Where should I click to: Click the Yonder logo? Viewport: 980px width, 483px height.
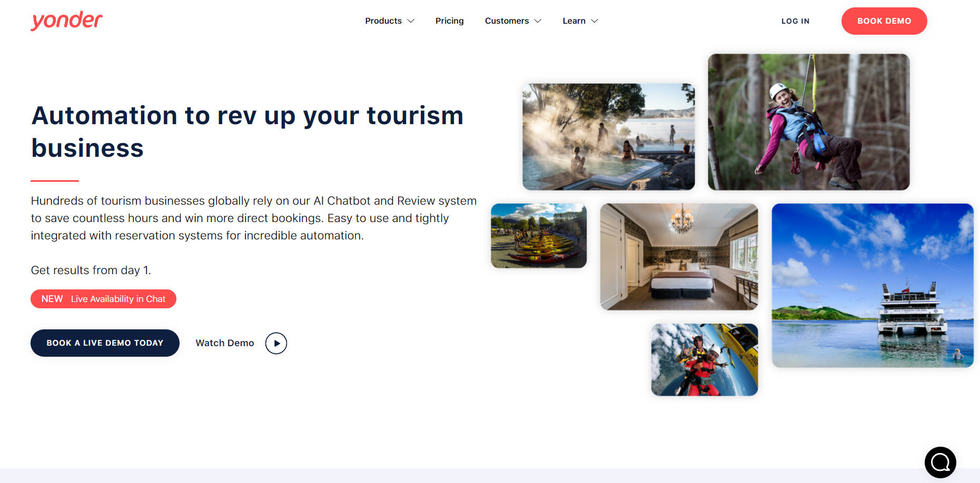point(66,21)
